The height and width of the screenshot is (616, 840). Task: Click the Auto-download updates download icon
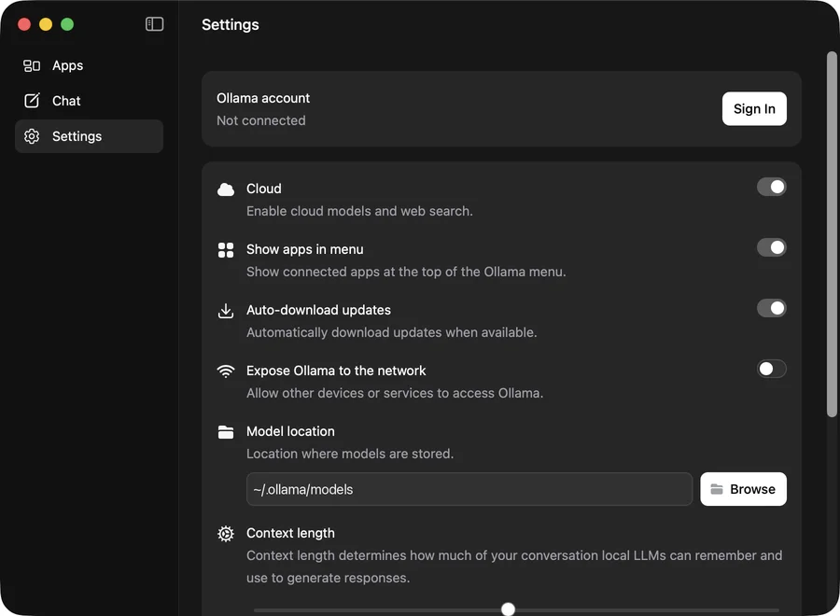click(226, 311)
